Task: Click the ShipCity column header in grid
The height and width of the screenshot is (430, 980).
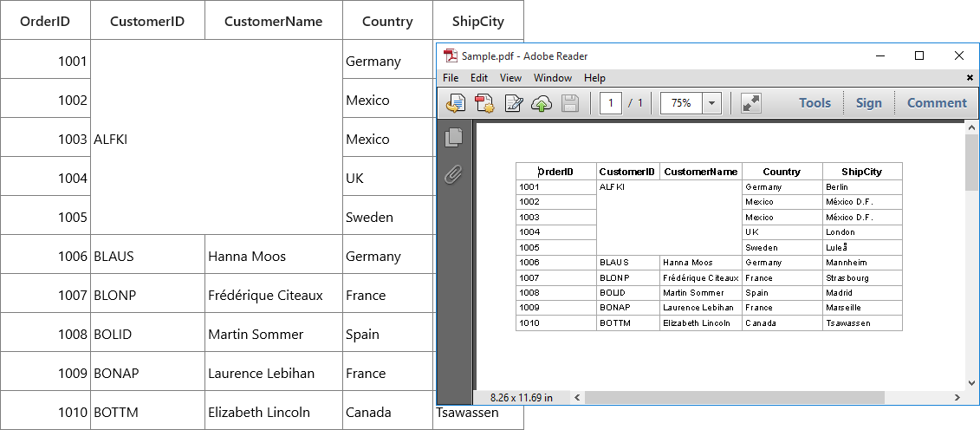Action: [478, 21]
